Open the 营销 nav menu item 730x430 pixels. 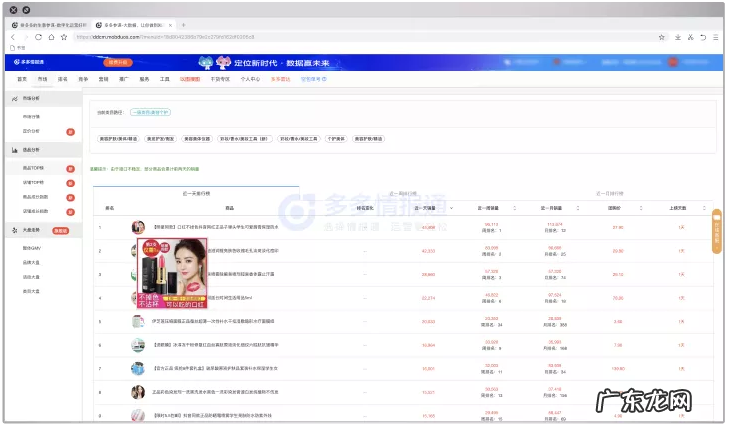pyautogui.click(x=104, y=80)
